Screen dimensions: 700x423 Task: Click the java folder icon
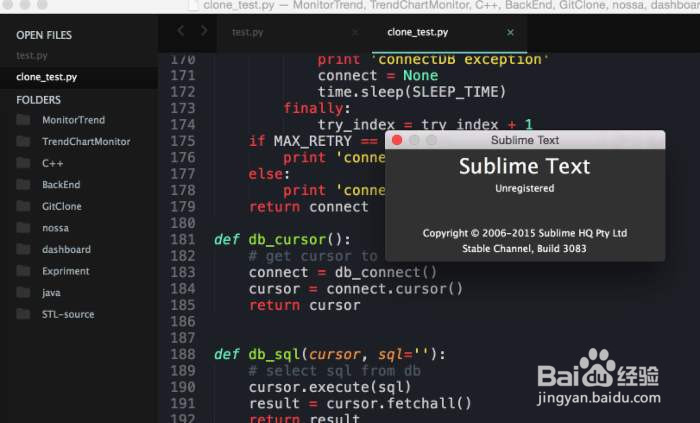[23, 293]
